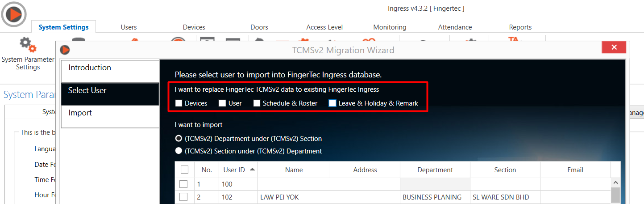
Task: Click the name cell 'LAW PEI YOK'
Action: pyautogui.click(x=294, y=197)
